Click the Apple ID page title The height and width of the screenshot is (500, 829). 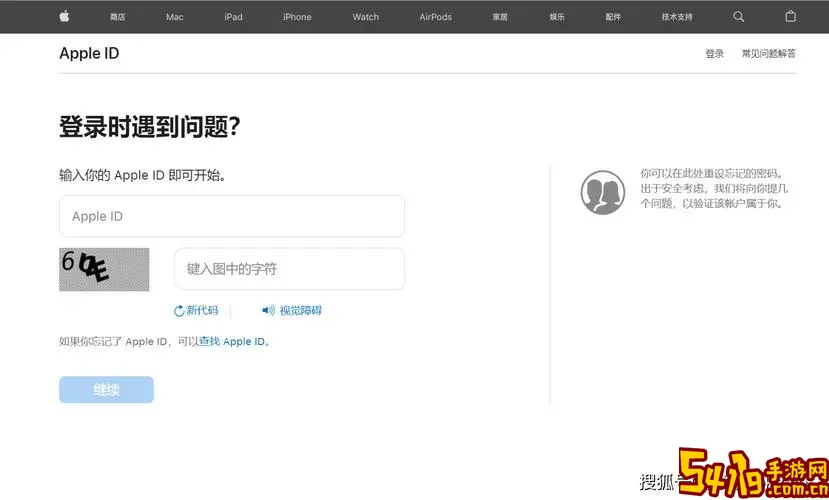(89, 53)
